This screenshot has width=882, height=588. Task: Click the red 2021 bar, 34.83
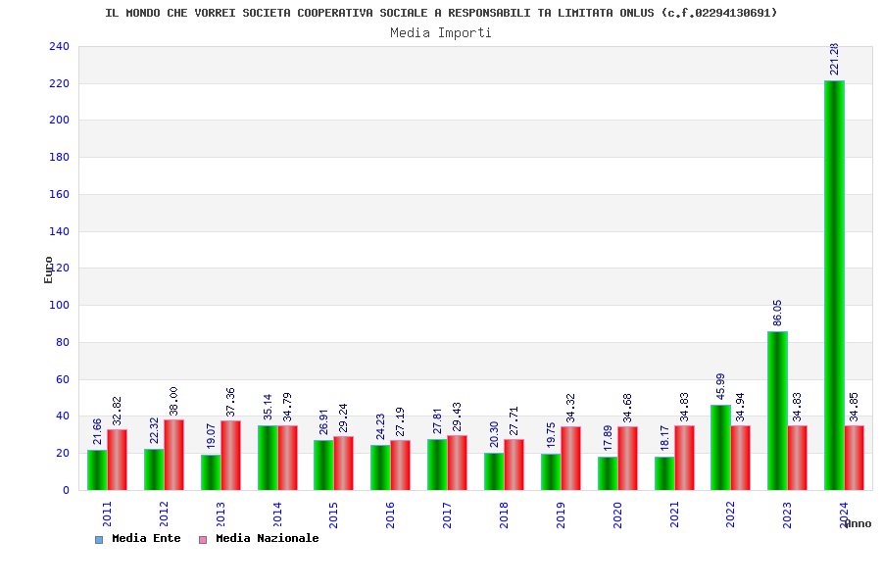click(685, 458)
